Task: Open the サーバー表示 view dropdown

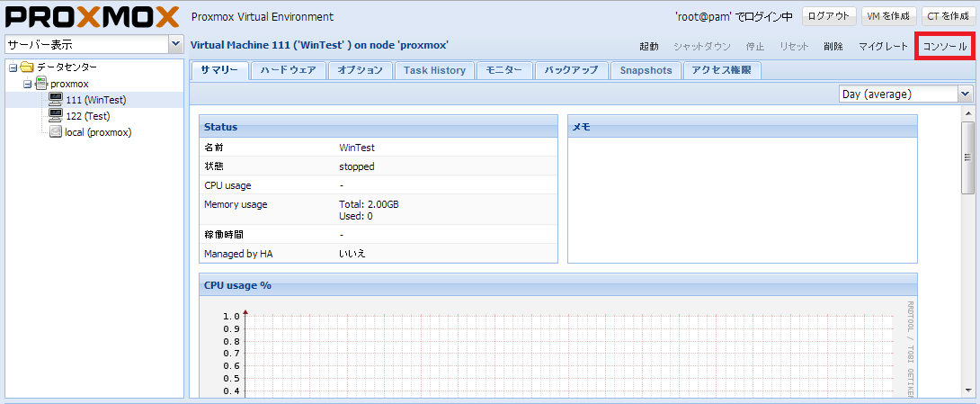Action: coord(175,44)
